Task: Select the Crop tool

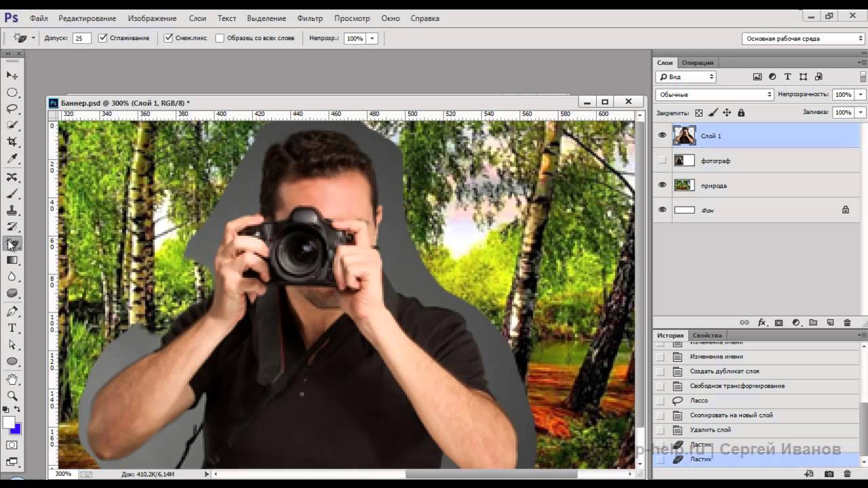Action: [x=12, y=142]
